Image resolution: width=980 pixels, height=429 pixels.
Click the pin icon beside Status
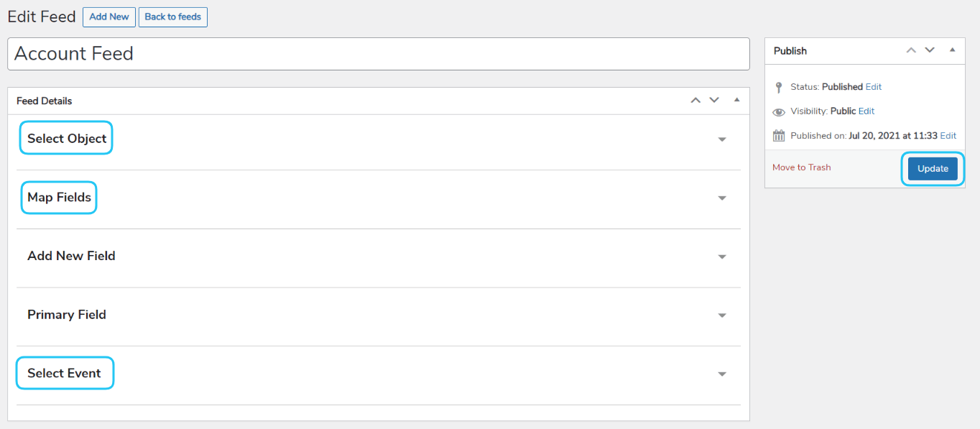coord(779,86)
